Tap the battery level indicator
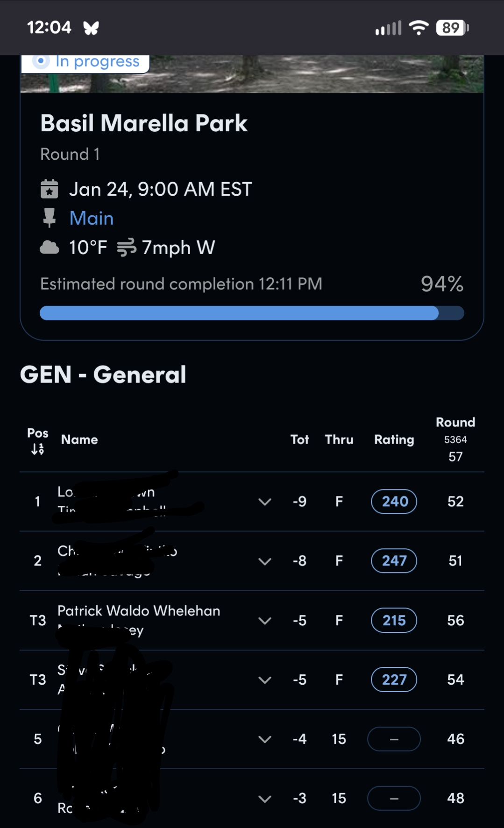This screenshot has width=504, height=828. pyautogui.click(x=452, y=28)
